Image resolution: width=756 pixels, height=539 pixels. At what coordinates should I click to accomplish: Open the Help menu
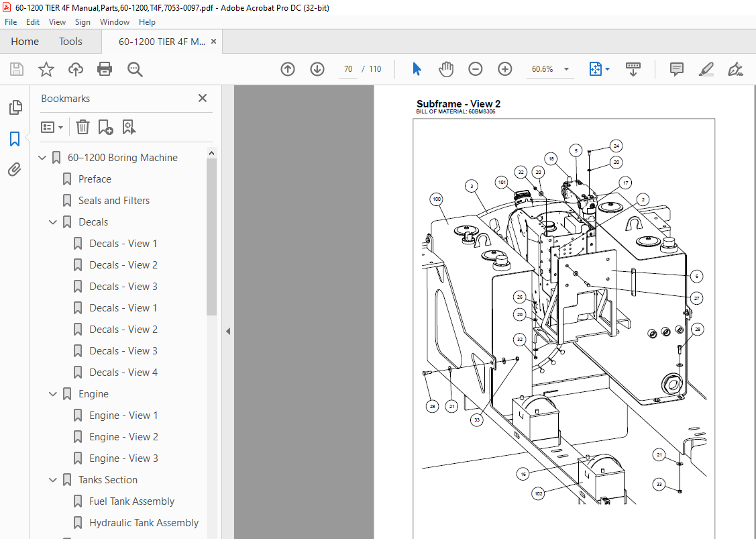147,21
